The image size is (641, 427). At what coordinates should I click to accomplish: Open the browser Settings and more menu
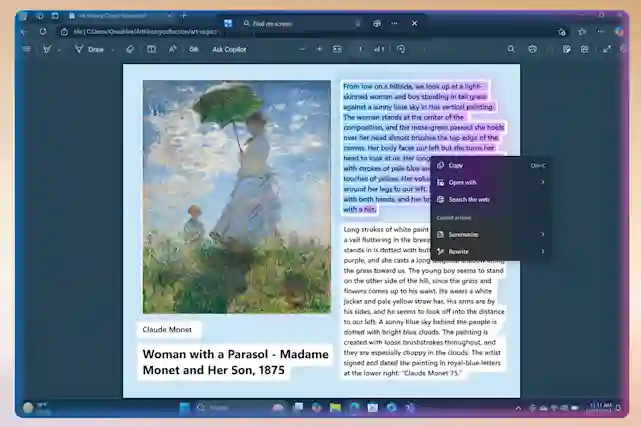tap(600, 31)
